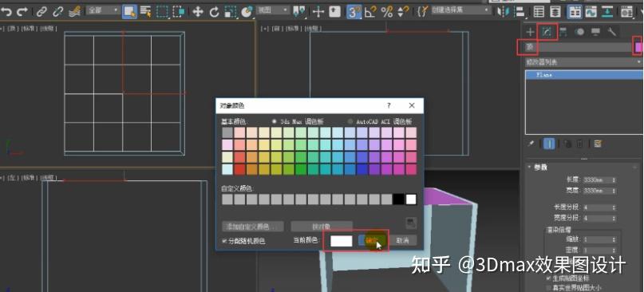Toggle the Ribbon display icon
The width and height of the screenshot is (644, 292).
click(x=575, y=11)
